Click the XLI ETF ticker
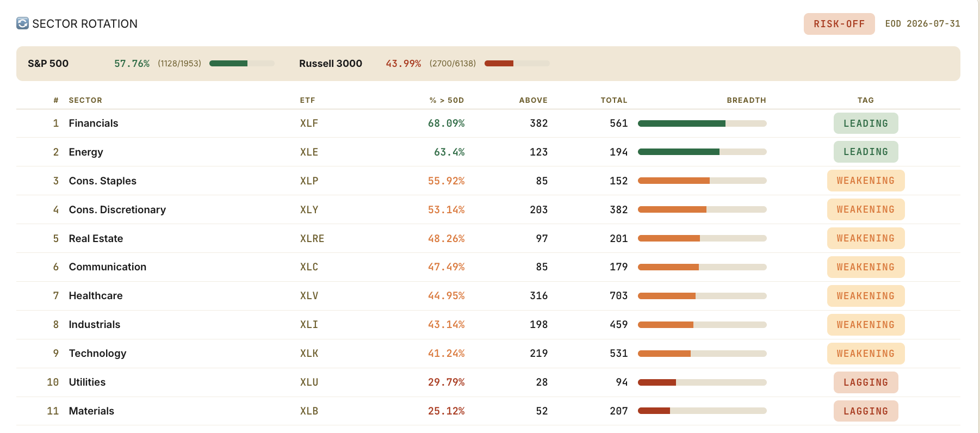Viewport: 980px width, 433px height. [309, 325]
